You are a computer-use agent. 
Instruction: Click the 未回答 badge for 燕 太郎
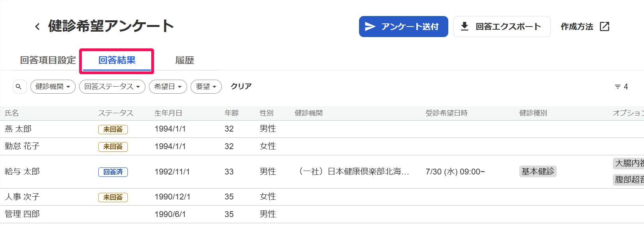click(x=113, y=129)
